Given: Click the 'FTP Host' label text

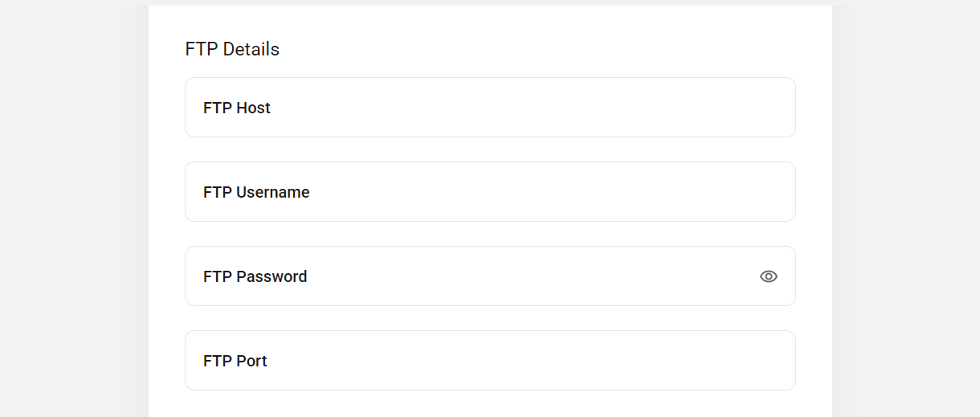Looking at the screenshot, I should 237,108.
